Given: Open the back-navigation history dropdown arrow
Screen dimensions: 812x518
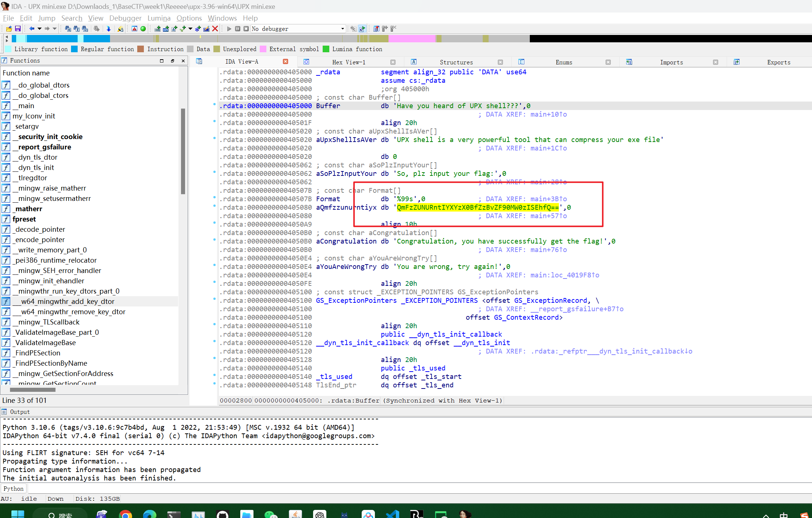Looking at the screenshot, I should click(x=39, y=29).
